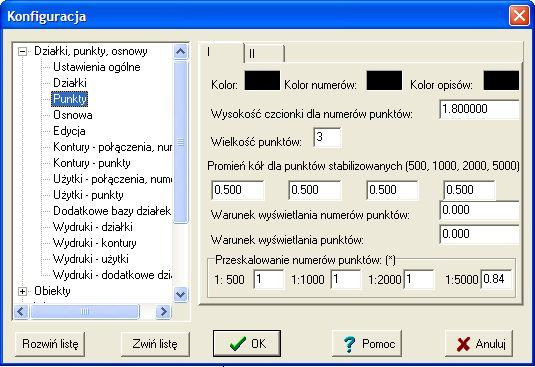Viewport: 535px width, 367px height.
Task: Switch to tab I
Action: click(x=221, y=52)
